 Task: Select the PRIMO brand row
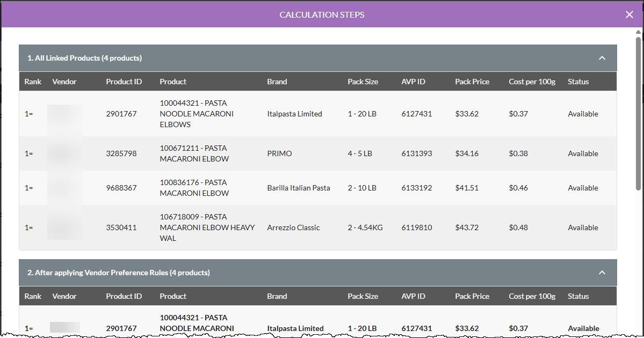point(318,153)
